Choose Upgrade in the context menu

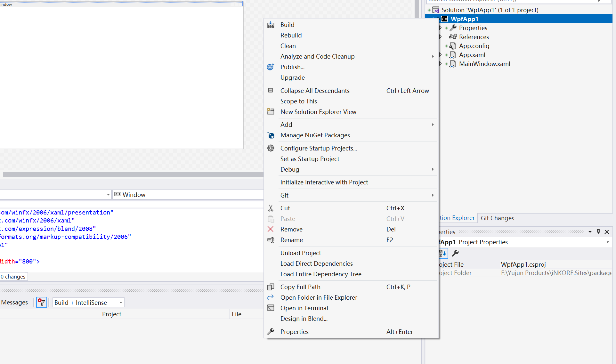351,77
